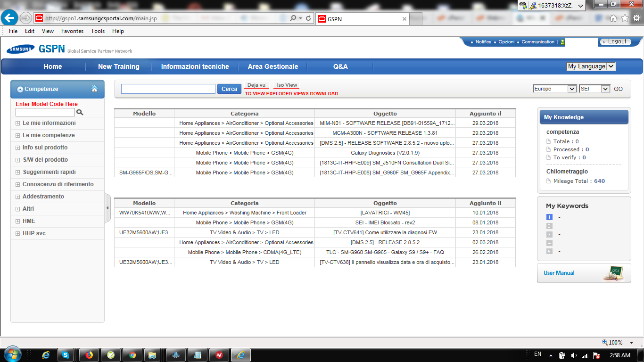The height and width of the screenshot is (362, 644).
Task: Open Google Chrome from the taskbar
Action: (x=132, y=354)
